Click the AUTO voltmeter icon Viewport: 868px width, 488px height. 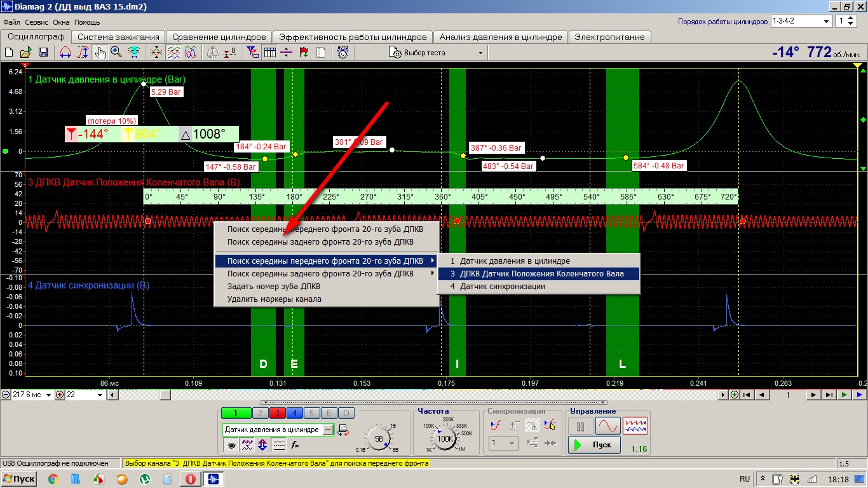pos(343,53)
